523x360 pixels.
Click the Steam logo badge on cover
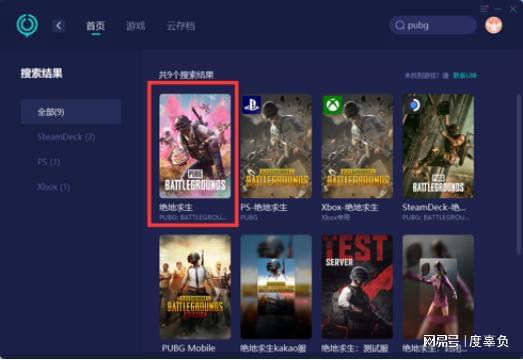(414, 105)
